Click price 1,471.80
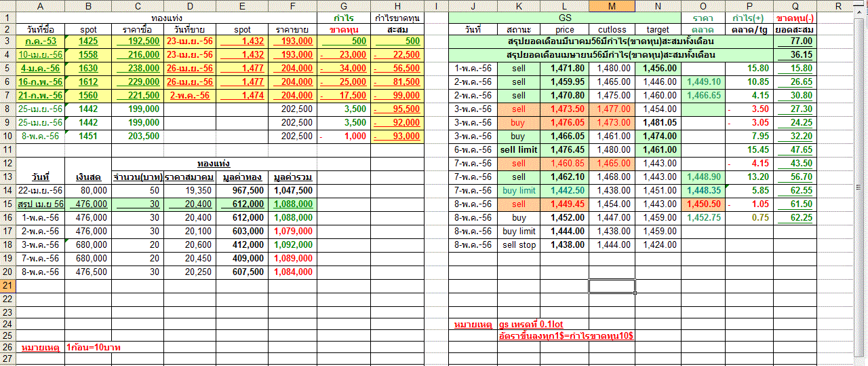The width and height of the screenshot is (868, 366). (564, 68)
